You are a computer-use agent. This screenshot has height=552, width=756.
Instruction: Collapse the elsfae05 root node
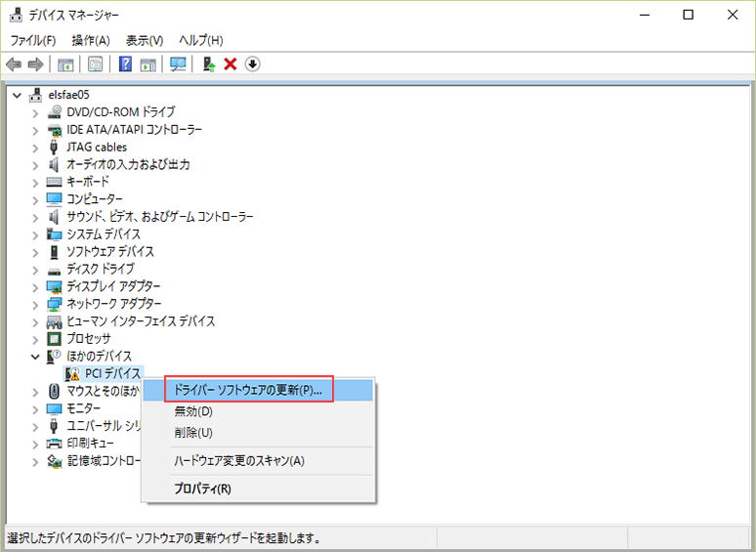pyautogui.click(x=17, y=96)
